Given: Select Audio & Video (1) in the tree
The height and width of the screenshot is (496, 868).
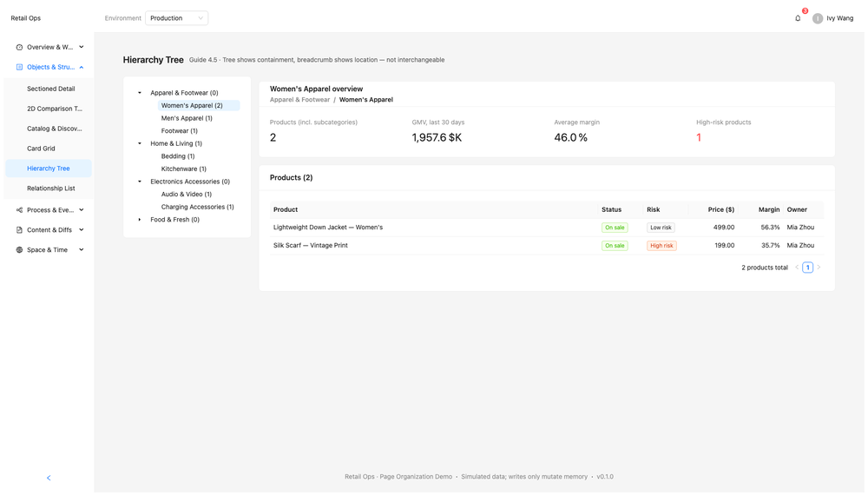Looking at the screenshot, I should (187, 195).
